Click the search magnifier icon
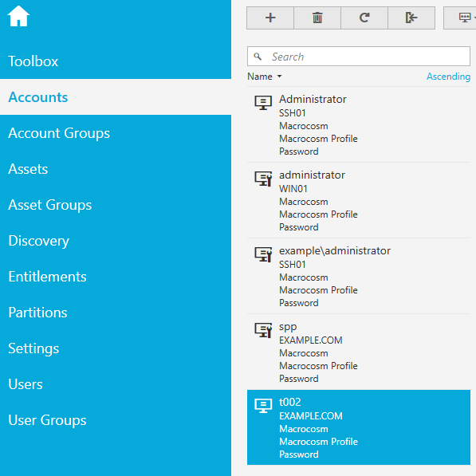This screenshot has width=476, height=476. 258,57
